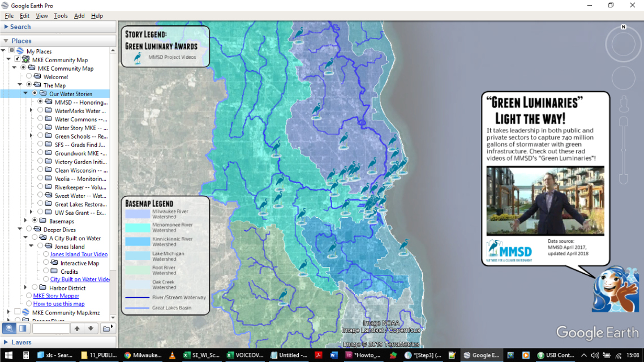Click the heron marker icon in the Story Legend
Viewport: 644px width, 362px height.
(138, 58)
